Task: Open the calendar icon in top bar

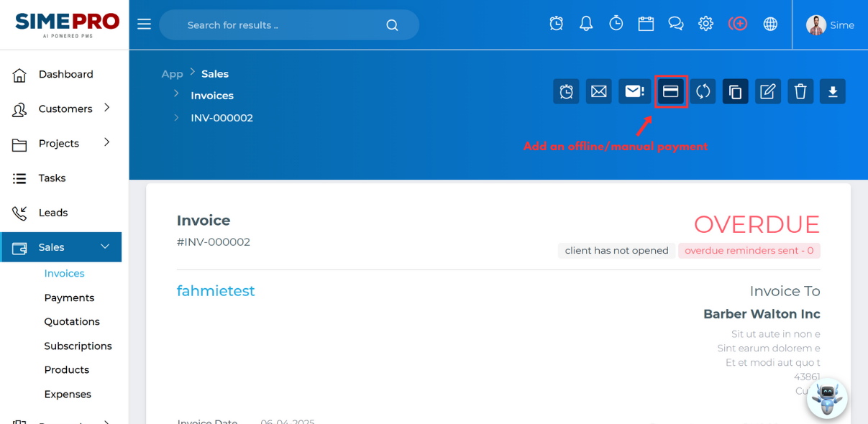Action: pyautogui.click(x=646, y=24)
